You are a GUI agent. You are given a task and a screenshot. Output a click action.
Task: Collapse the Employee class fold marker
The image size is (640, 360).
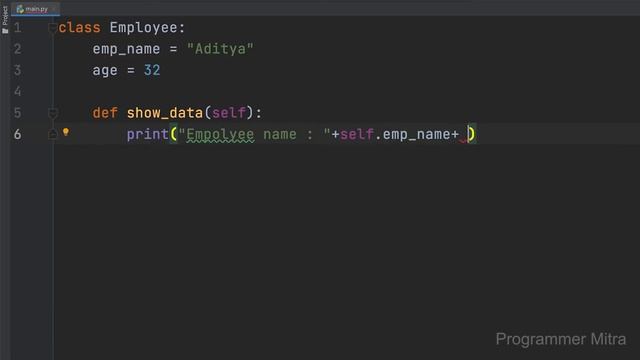(52, 28)
